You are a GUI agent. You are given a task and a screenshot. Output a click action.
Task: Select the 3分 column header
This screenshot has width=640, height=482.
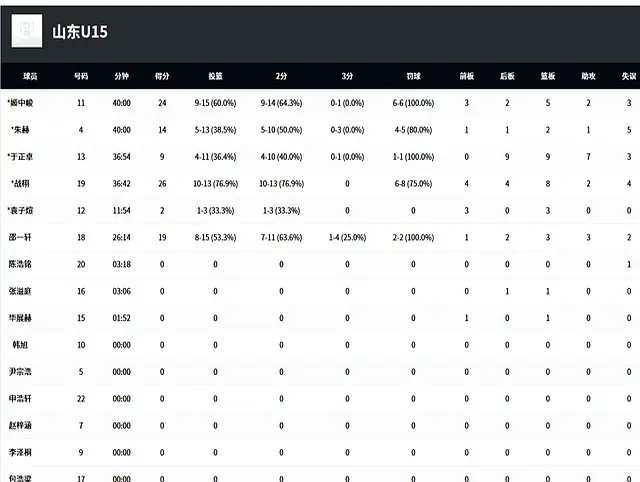tap(347, 75)
